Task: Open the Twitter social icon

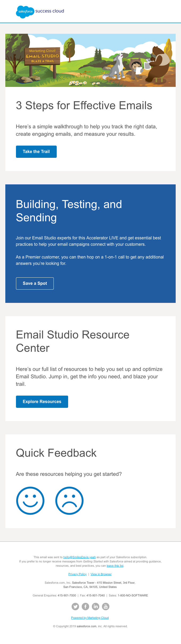Action: pos(75,607)
